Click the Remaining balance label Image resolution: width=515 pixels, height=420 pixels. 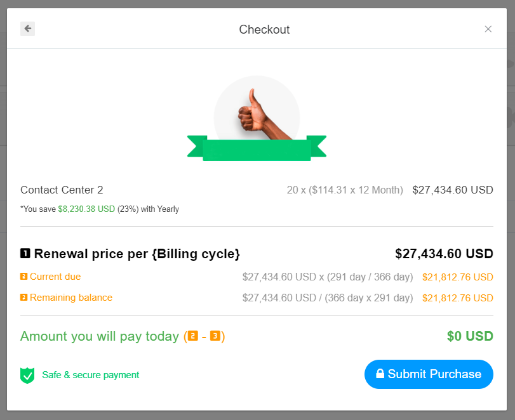71,298
